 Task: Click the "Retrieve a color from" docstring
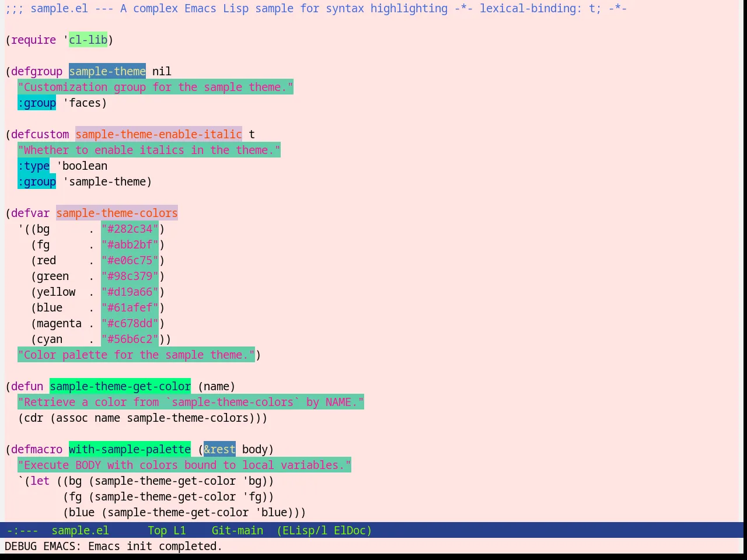[x=191, y=402]
